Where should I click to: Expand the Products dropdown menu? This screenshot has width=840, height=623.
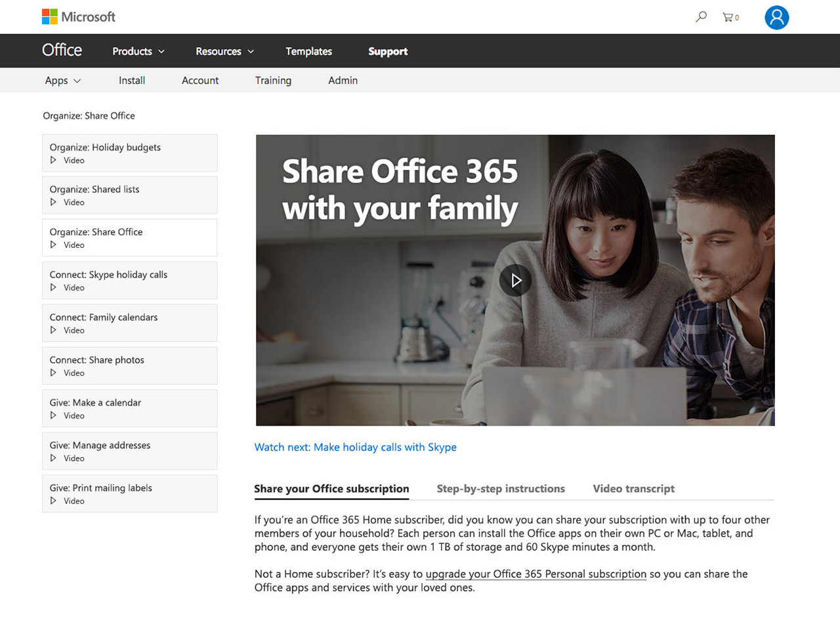[138, 51]
